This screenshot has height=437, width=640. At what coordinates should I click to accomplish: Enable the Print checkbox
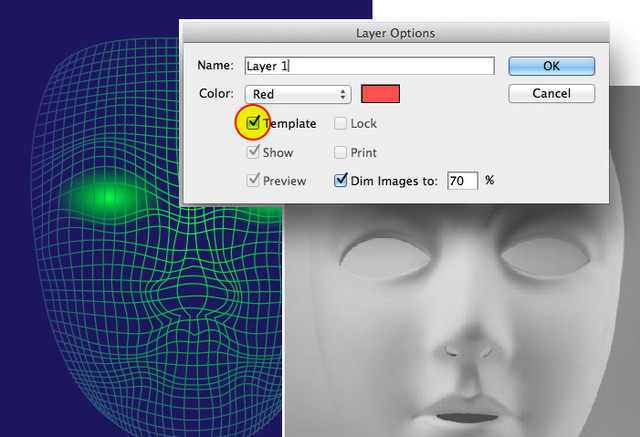[x=341, y=153]
